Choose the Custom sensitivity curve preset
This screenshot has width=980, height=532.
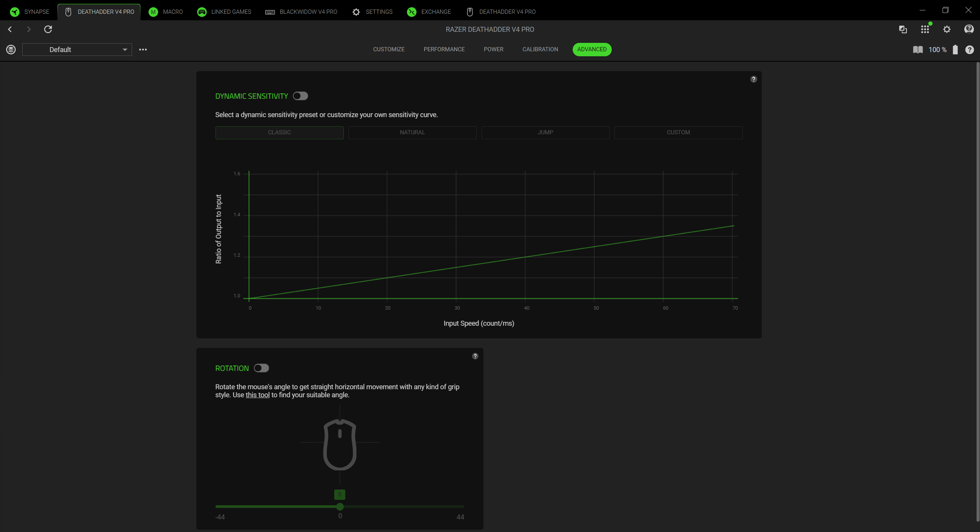click(x=678, y=132)
